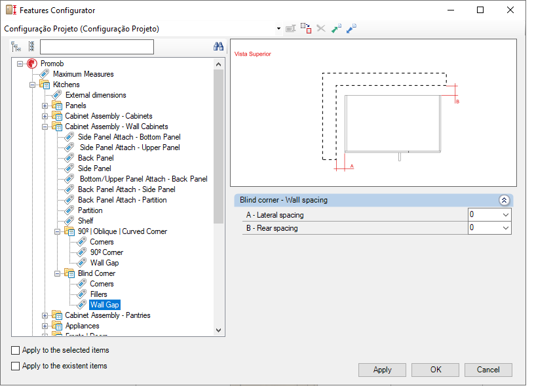
Task: Click the Cancel button
Action: pos(488,370)
